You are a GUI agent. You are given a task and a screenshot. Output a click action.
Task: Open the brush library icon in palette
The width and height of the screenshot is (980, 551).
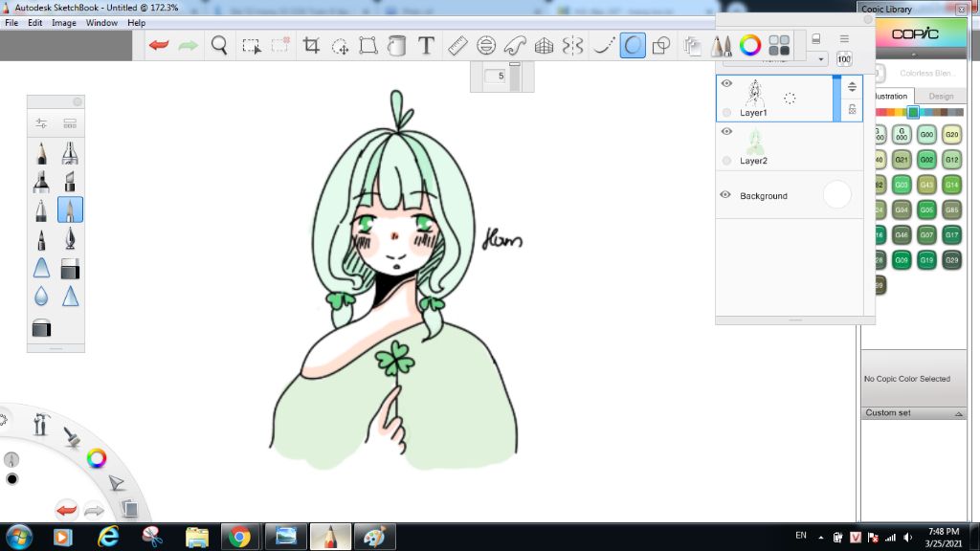[x=70, y=123]
